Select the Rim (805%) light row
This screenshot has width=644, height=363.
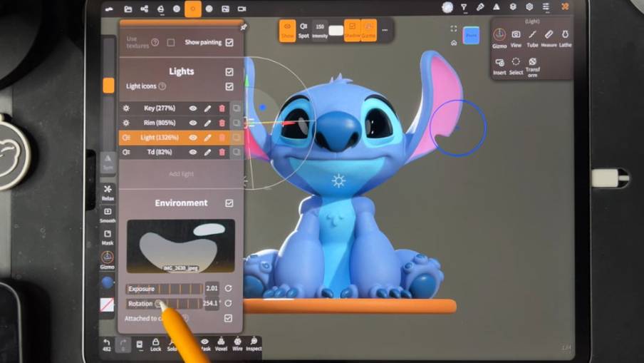[x=159, y=123]
